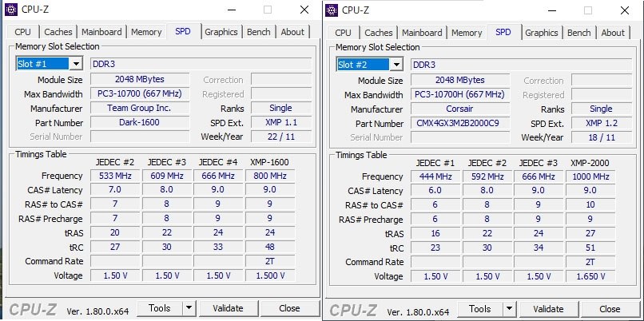Click Validate button in right window

(x=548, y=309)
